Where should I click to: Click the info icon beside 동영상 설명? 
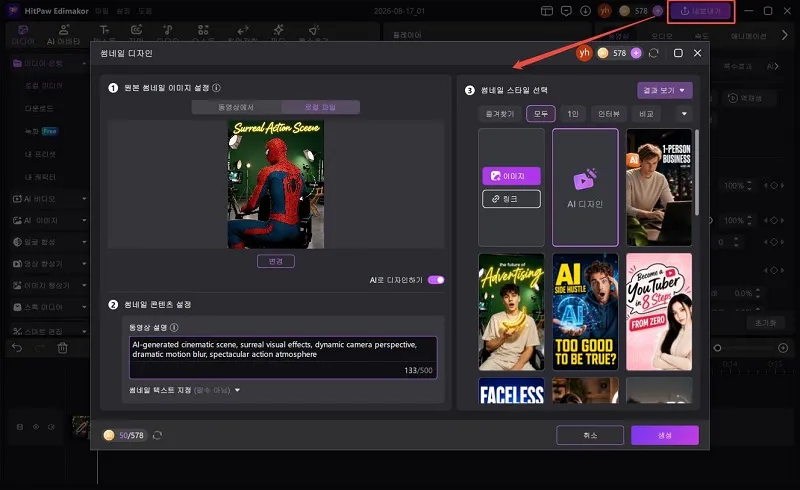174,327
